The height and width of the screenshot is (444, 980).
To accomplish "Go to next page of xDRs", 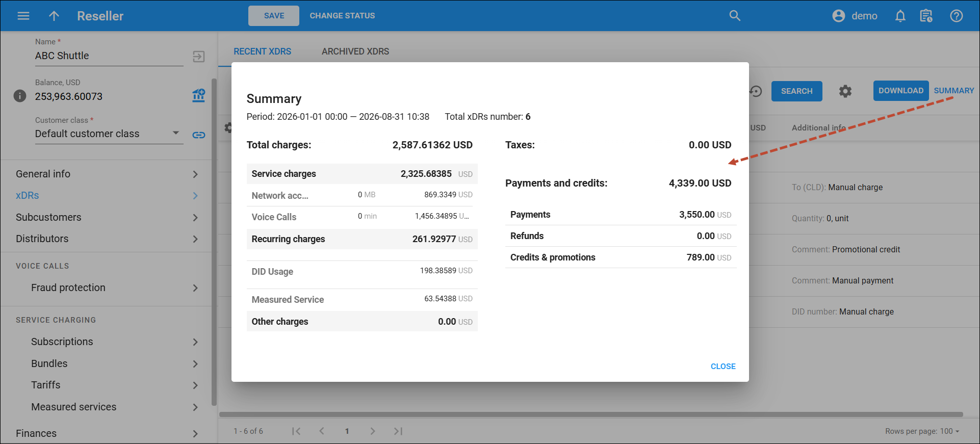I will (373, 431).
